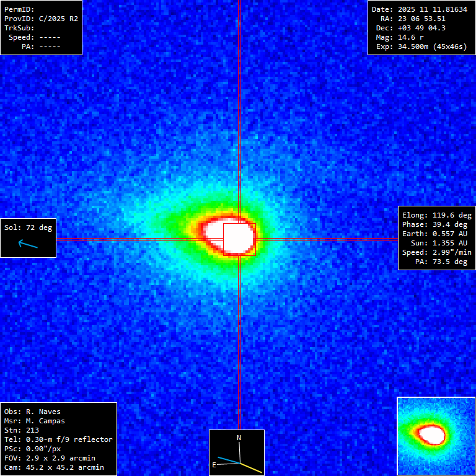Select the comet thumbnail in the bottom-right corner
The image size is (476, 476).
[x=436, y=436]
